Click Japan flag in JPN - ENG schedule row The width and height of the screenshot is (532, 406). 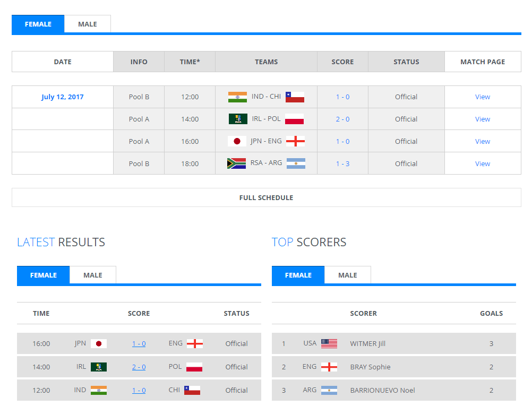[237, 141]
